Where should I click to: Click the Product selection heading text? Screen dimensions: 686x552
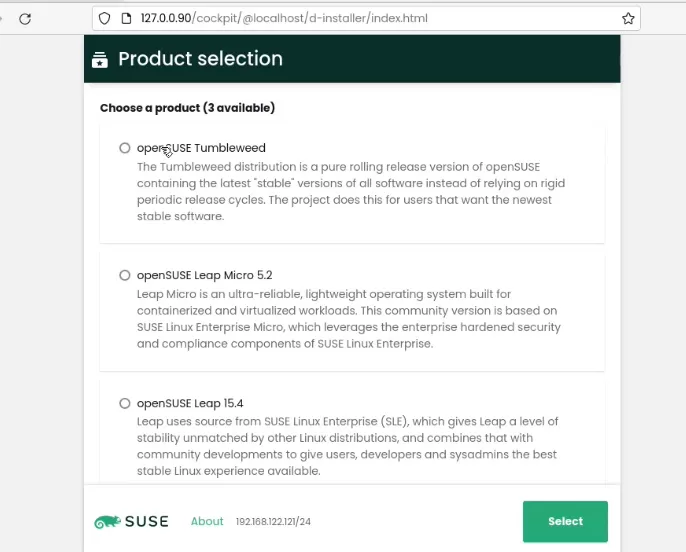200,59
